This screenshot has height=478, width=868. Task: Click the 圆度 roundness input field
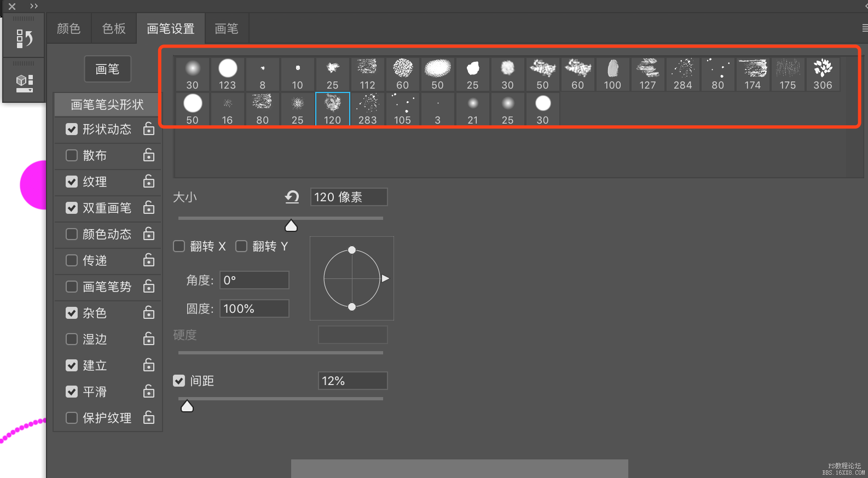pyautogui.click(x=254, y=308)
